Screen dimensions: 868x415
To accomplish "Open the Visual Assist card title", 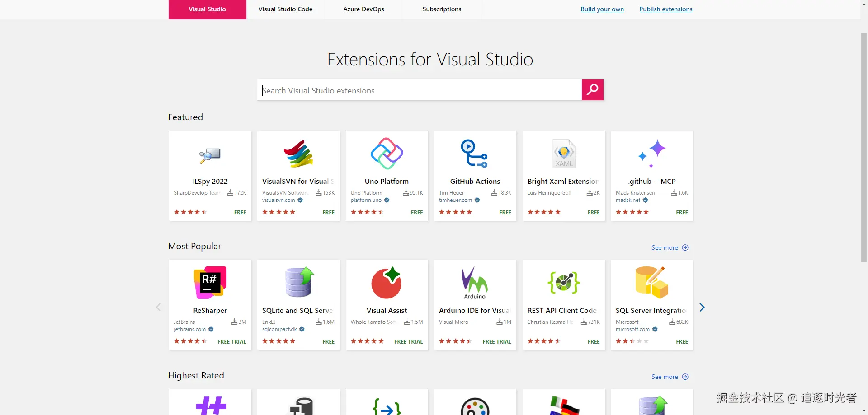I will pos(387,311).
